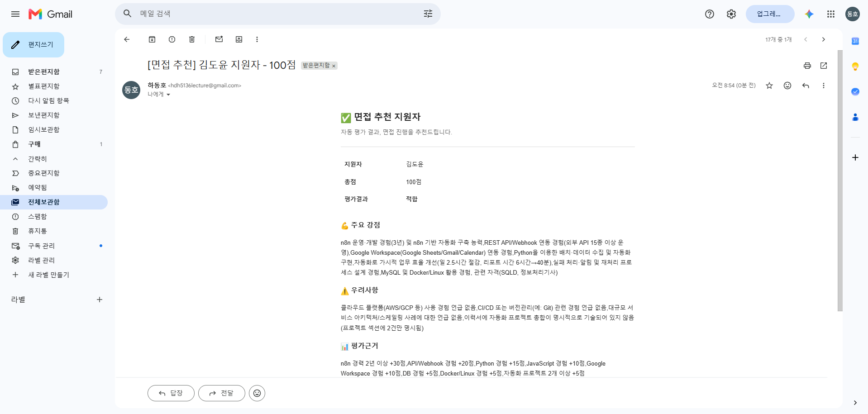
Task: Click the vertical scrollbar of email pane
Action: [840, 181]
